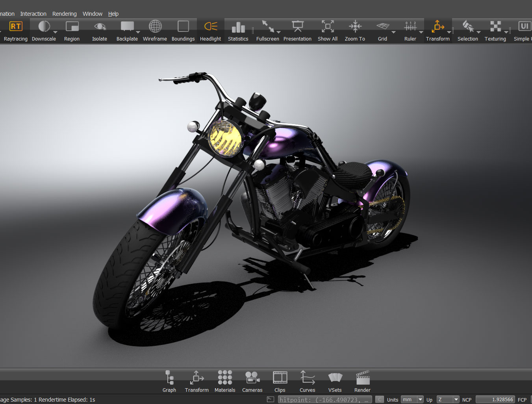Open the Curves editor
The image size is (532, 404).
(x=307, y=378)
